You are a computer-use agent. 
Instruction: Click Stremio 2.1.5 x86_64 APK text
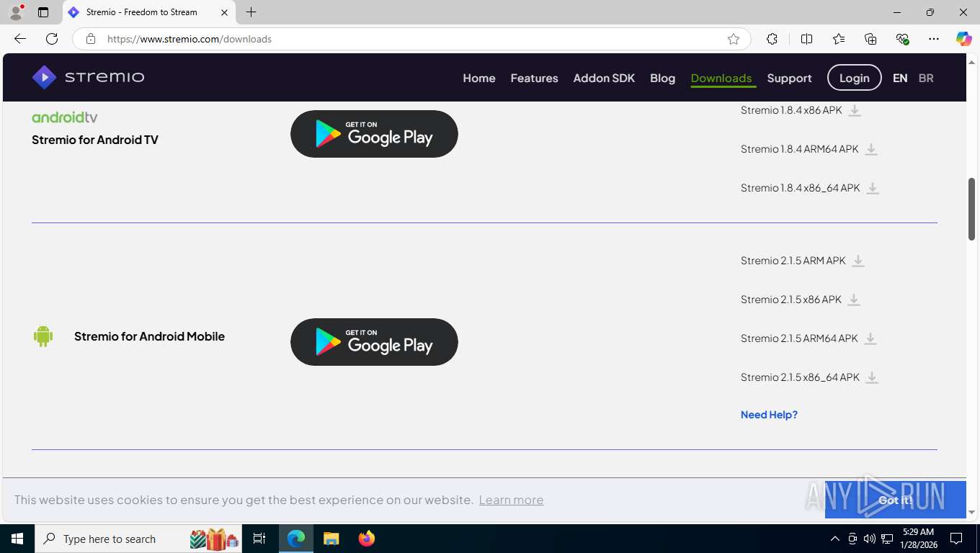pyautogui.click(x=800, y=377)
